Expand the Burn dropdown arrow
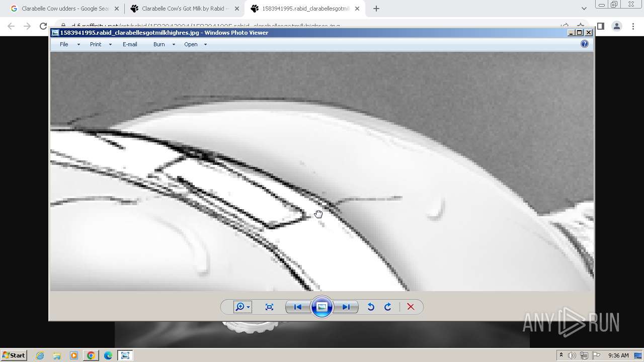The width and height of the screenshot is (644, 362). click(x=174, y=45)
